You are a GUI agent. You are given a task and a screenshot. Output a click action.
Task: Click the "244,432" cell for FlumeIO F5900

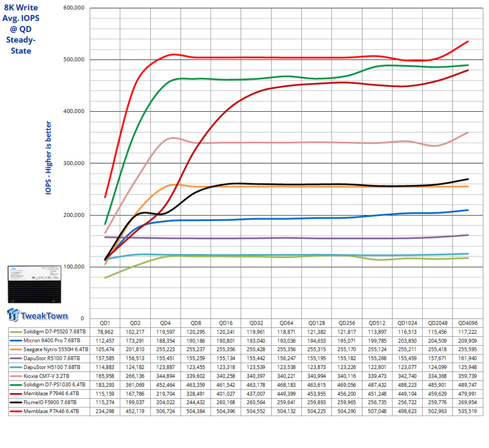pos(196,403)
